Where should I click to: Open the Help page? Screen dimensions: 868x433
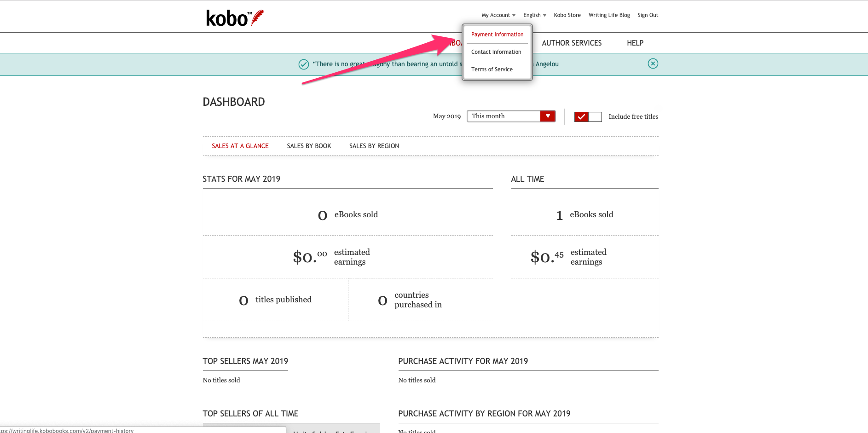635,43
